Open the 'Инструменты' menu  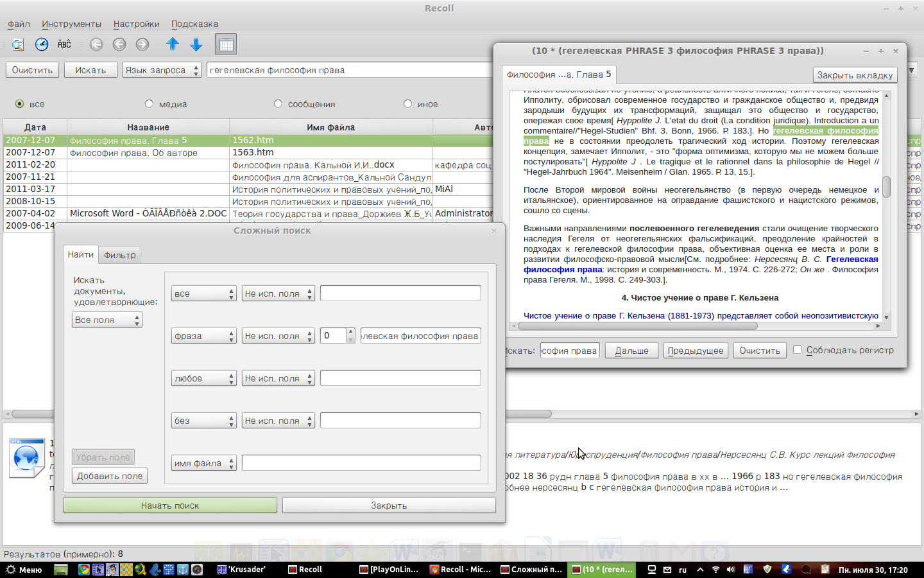[71, 24]
